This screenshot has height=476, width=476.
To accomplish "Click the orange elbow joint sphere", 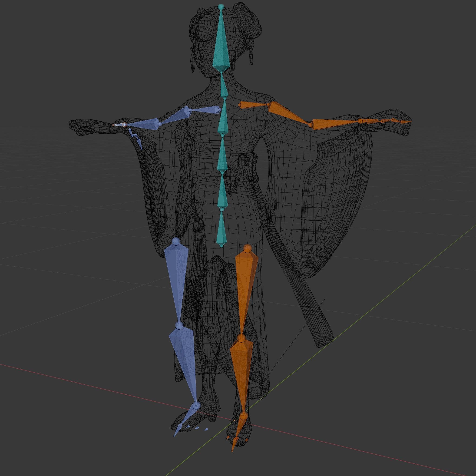I will [311, 125].
